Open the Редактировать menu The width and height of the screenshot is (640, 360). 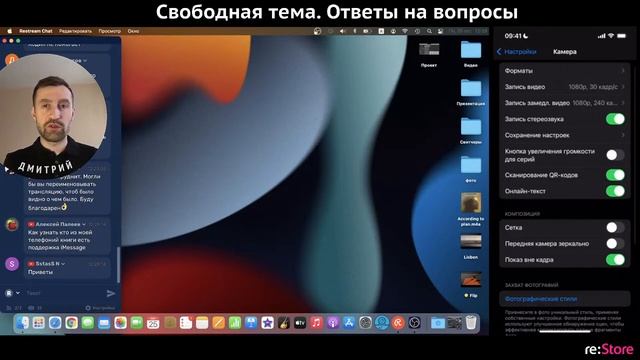tap(76, 31)
